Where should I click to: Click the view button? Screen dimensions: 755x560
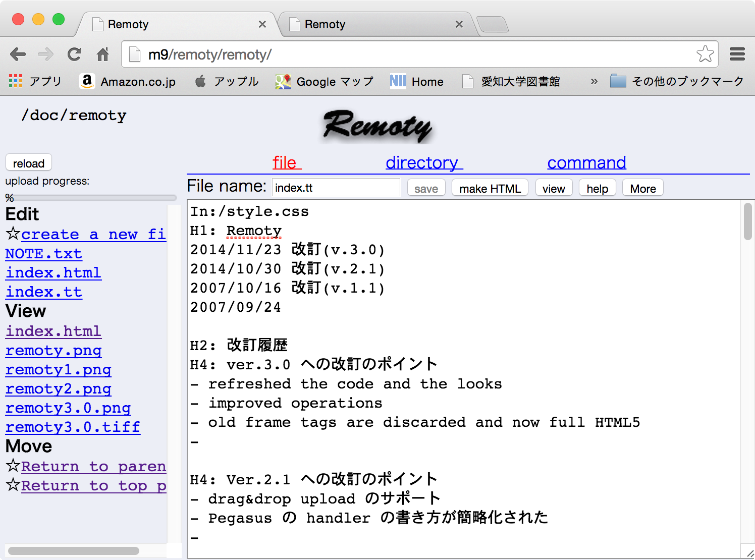(554, 188)
